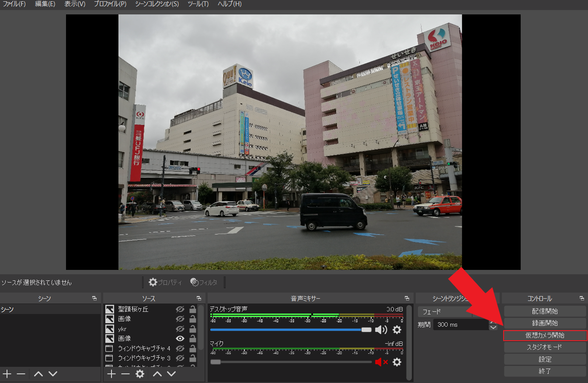Open デスクトップ音声 audio settings gear
Image resolution: width=588 pixels, height=383 pixels.
[397, 330]
